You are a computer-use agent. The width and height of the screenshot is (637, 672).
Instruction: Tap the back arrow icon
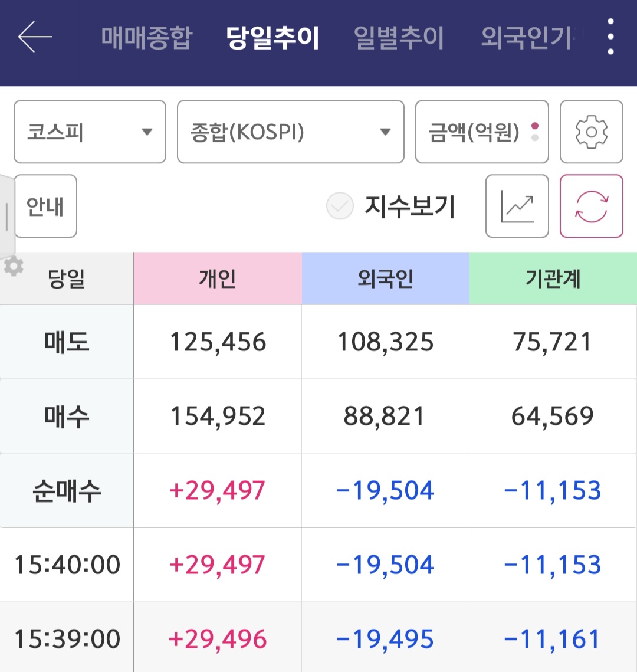pos(35,37)
